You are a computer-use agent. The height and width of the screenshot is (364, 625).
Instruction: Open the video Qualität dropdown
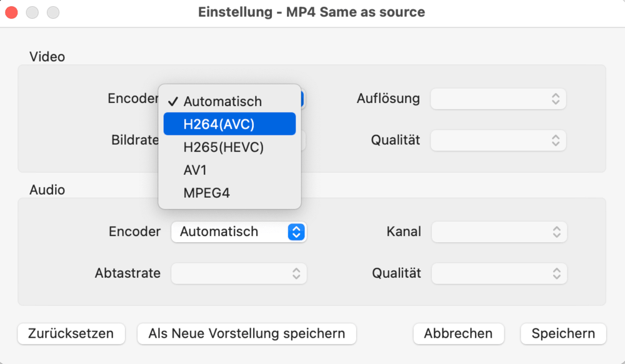point(498,140)
